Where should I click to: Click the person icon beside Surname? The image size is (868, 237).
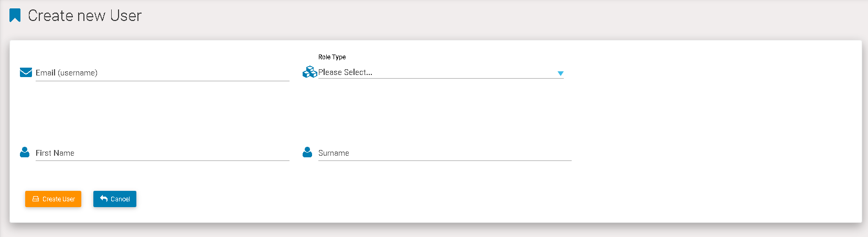click(x=307, y=152)
